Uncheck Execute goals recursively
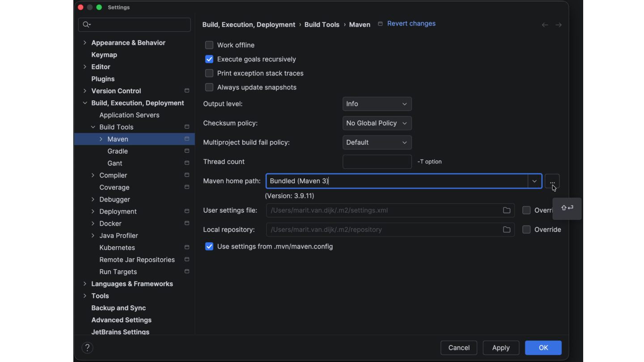Screen dimensions: 644x362 [x=209, y=59]
